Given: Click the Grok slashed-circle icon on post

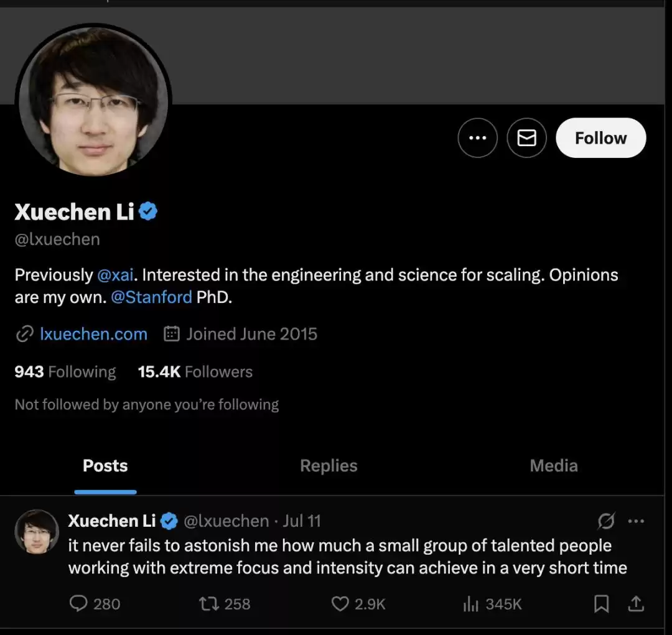Looking at the screenshot, I should click(x=606, y=521).
